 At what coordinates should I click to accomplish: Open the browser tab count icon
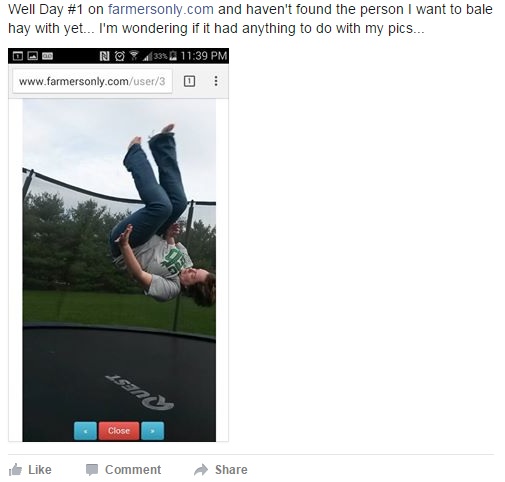coord(189,81)
